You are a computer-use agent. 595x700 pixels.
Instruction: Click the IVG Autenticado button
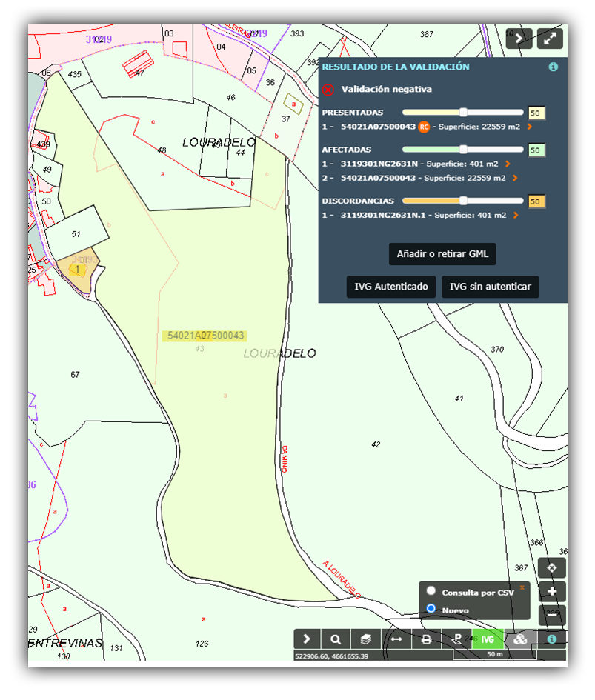390,287
